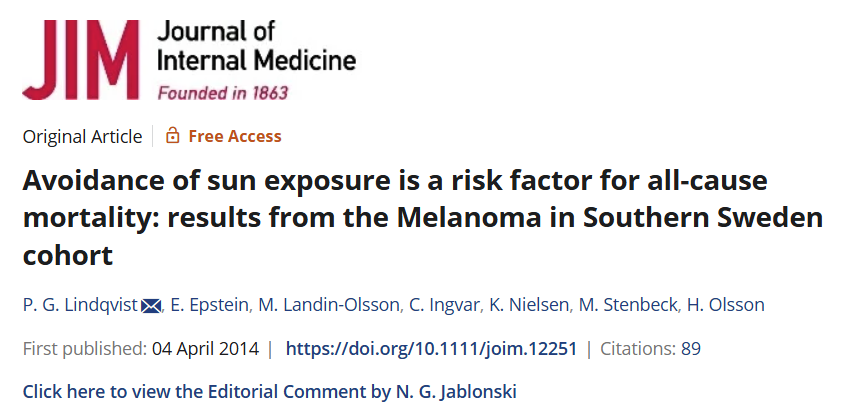This screenshot has width=844, height=420.
Task: View the Citations: 89 count
Action: [649, 349]
